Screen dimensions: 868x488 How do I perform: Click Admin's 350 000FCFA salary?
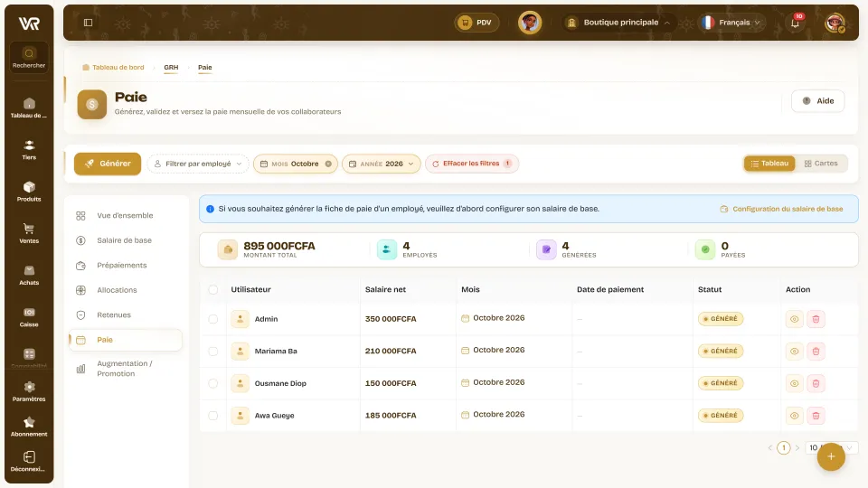pyautogui.click(x=391, y=319)
